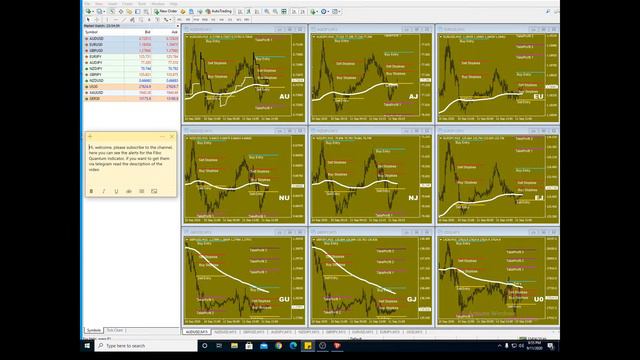Select the Cursor arrow tool
The height and width of the screenshot is (360, 640).
click(x=88, y=19)
